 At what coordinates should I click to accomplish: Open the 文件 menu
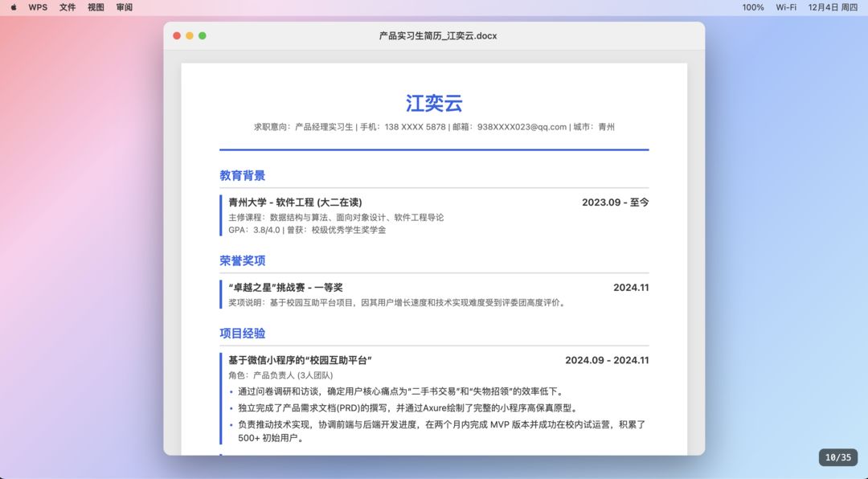(67, 6)
